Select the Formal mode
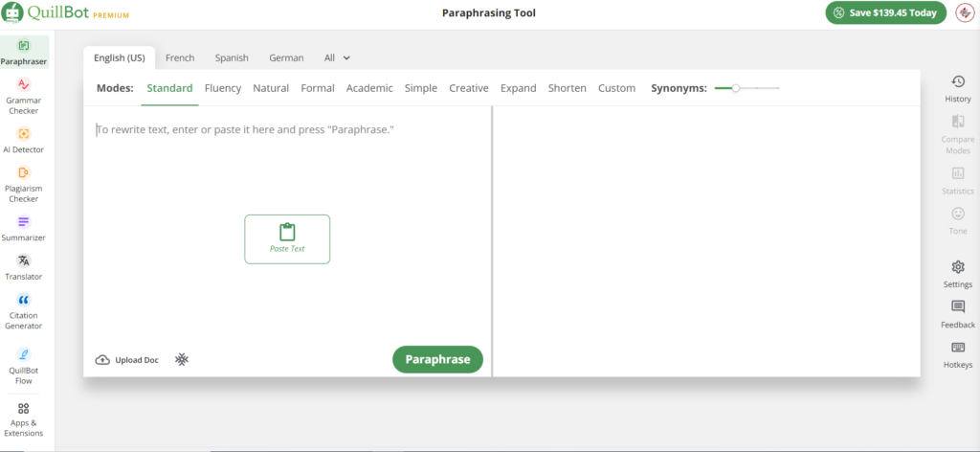 318,88
